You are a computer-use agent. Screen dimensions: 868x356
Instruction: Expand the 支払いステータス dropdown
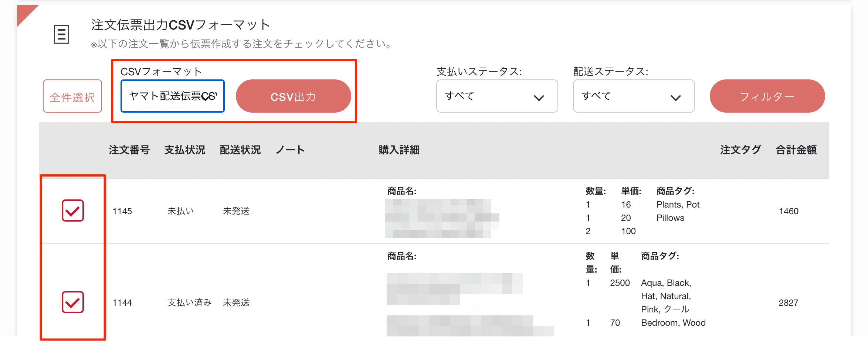pos(497,96)
